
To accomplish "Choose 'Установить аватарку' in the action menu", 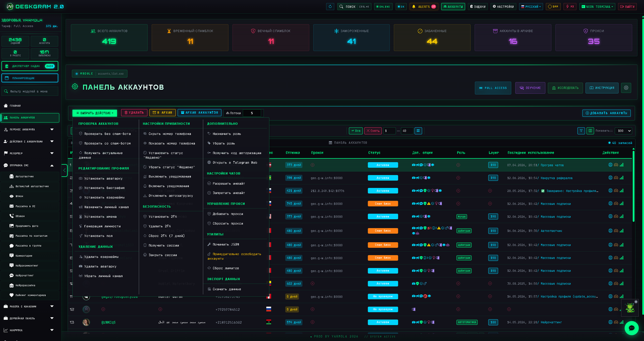I will (103, 178).
